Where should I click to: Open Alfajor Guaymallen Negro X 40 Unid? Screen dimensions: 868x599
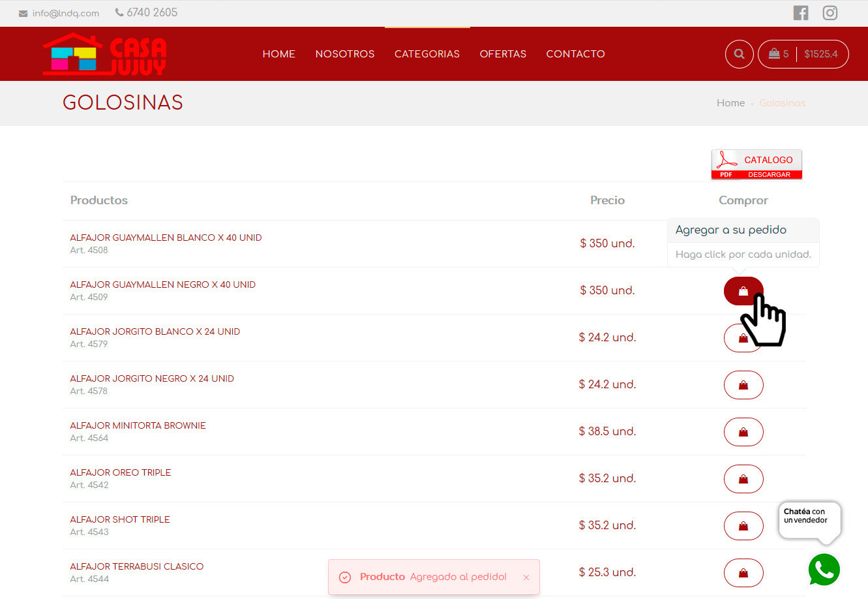click(162, 284)
